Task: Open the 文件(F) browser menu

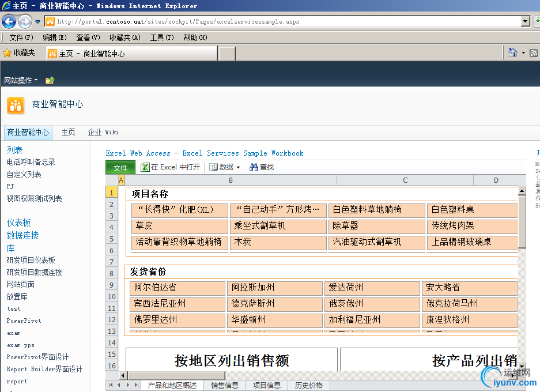Action: pos(21,37)
